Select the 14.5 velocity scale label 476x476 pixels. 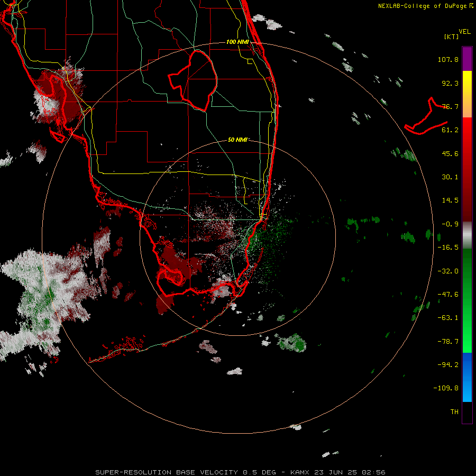point(450,200)
